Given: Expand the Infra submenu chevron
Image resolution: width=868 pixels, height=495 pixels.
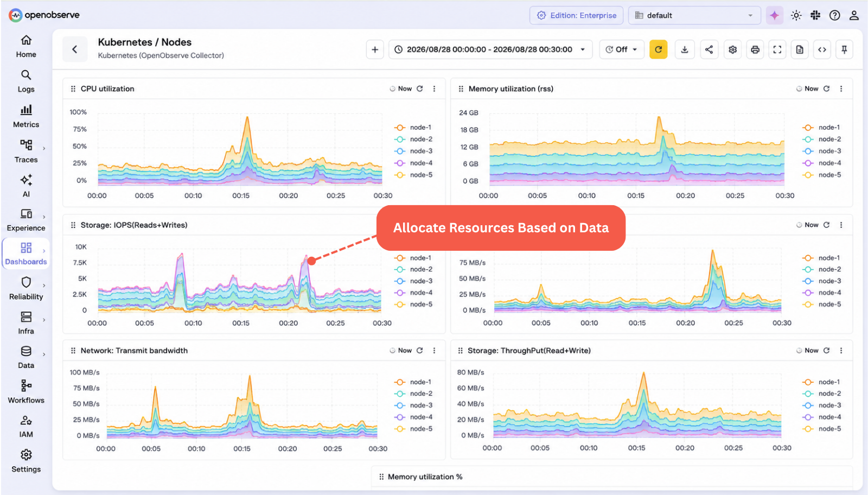Looking at the screenshot, I should (44, 320).
